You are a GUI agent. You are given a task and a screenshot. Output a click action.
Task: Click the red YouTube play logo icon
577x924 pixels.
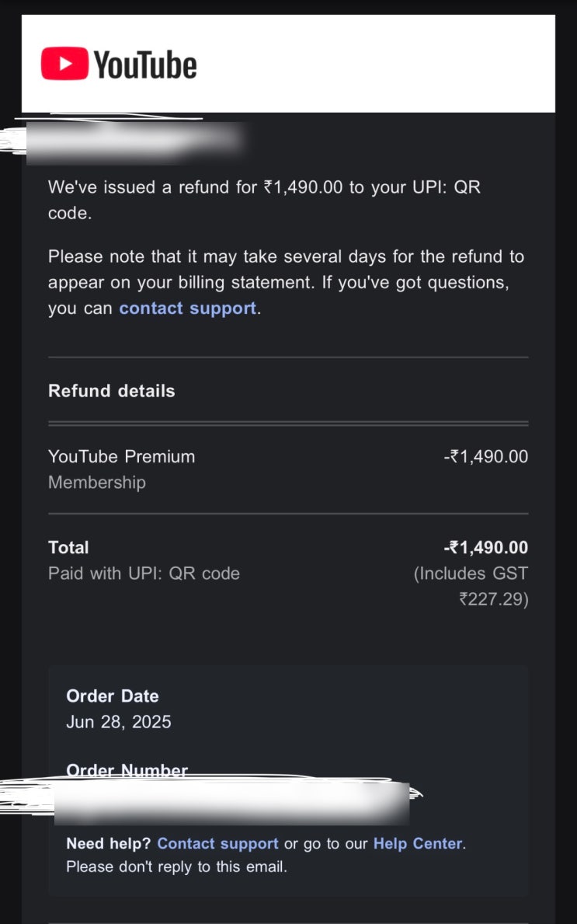(x=64, y=64)
